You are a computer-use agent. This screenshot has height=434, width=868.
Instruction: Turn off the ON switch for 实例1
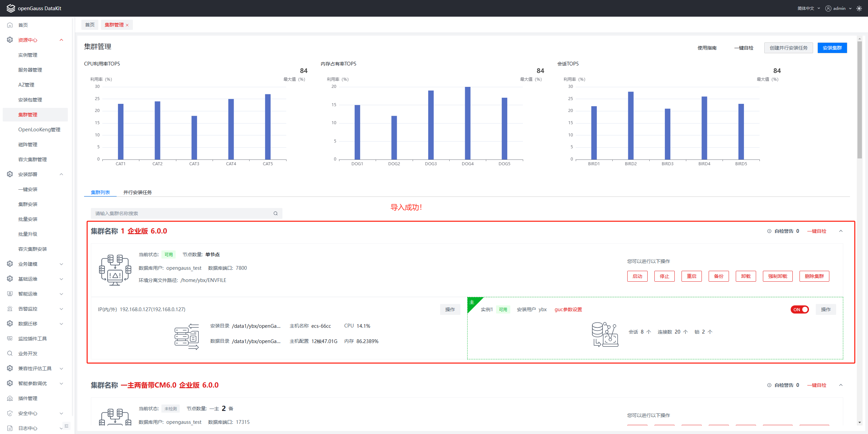click(x=800, y=309)
